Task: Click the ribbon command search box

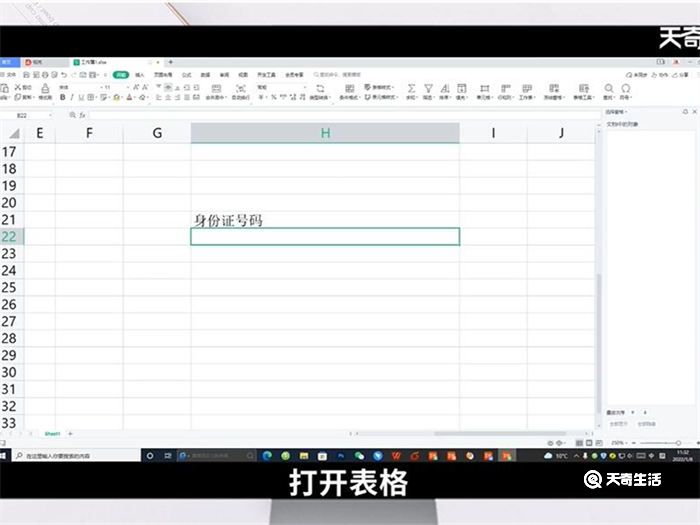Action: [339, 75]
